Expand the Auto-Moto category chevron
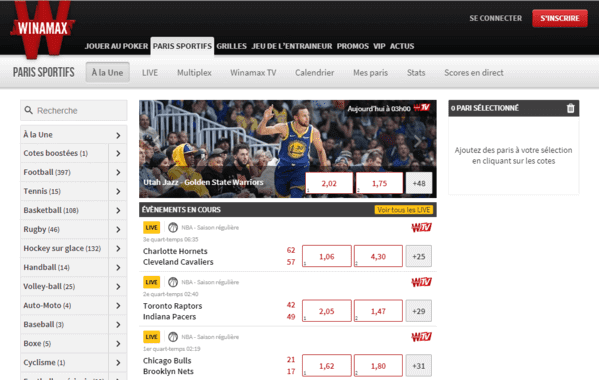The width and height of the screenshot is (599, 380). pos(118,306)
